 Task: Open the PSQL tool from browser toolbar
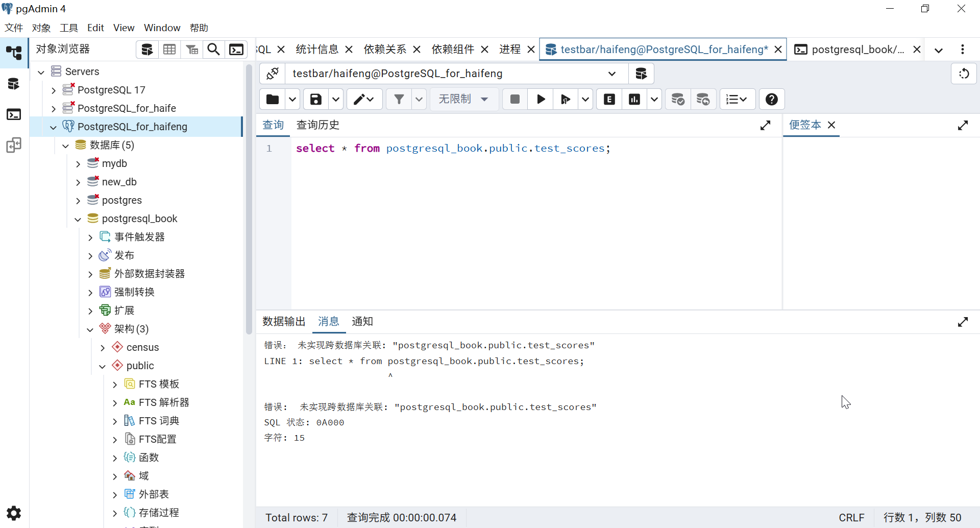click(x=236, y=50)
